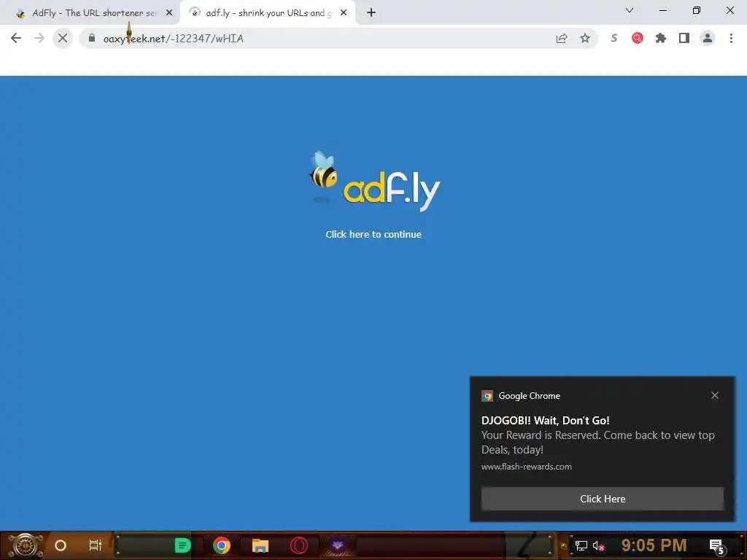Open File Explorer from the taskbar
The image size is (747, 560).
coord(260,545)
